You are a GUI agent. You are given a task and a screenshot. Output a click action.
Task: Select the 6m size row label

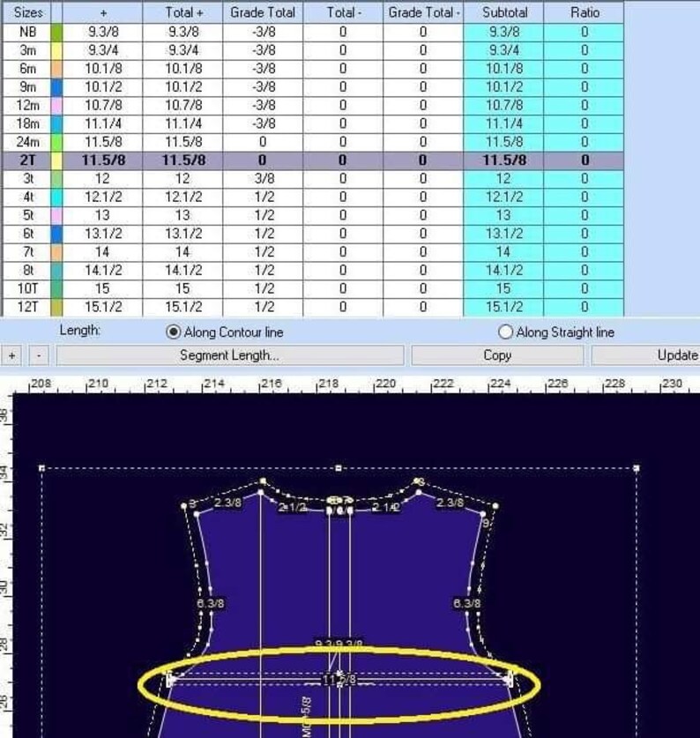coord(27,69)
